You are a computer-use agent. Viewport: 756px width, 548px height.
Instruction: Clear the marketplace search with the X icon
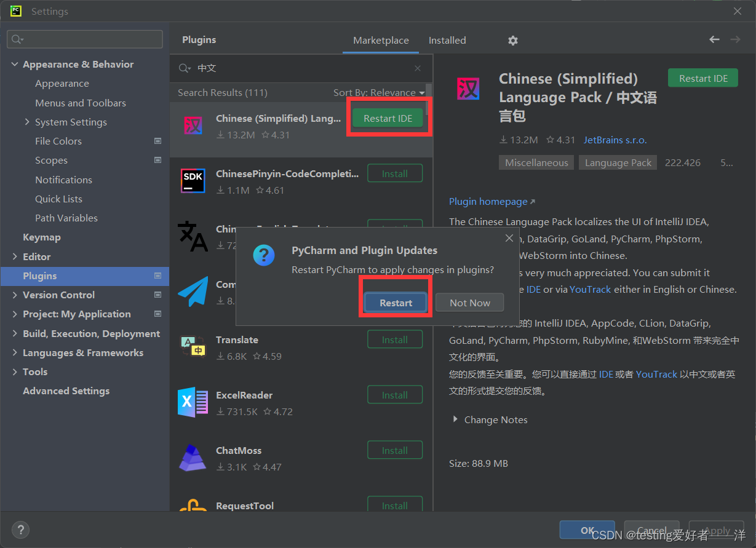pos(417,68)
